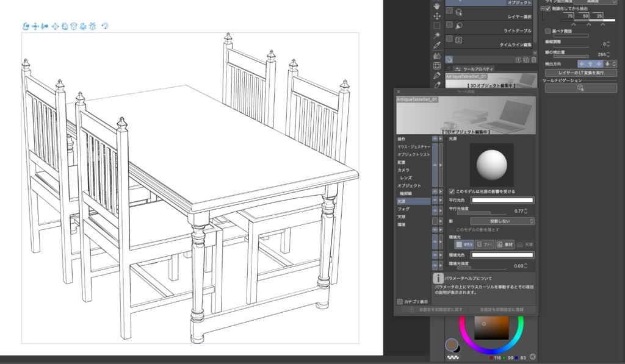Click the 線の検出量 255 stepper
The image size is (625, 364).
pos(609,54)
